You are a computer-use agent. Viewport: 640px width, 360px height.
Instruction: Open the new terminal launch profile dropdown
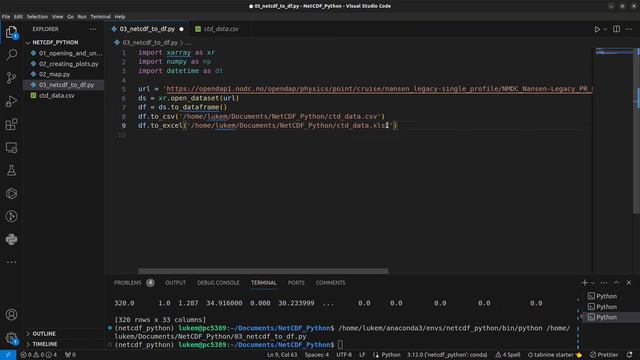click(x=593, y=283)
